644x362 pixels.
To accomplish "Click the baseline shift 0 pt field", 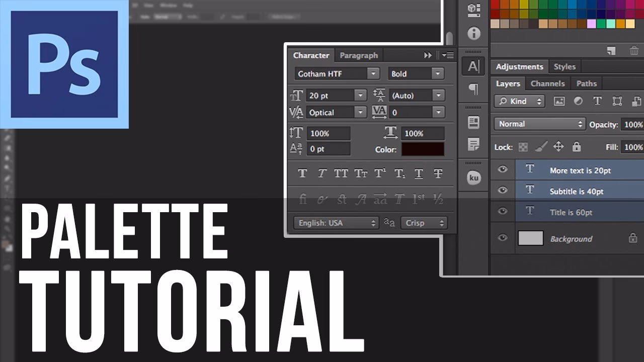I will [x=328, y=149].
